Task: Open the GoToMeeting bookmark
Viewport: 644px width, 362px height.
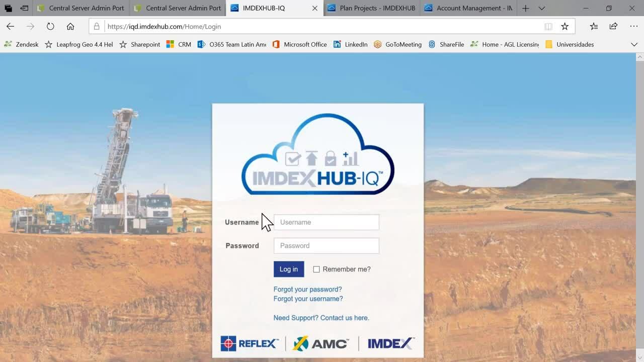Action: 397,44
